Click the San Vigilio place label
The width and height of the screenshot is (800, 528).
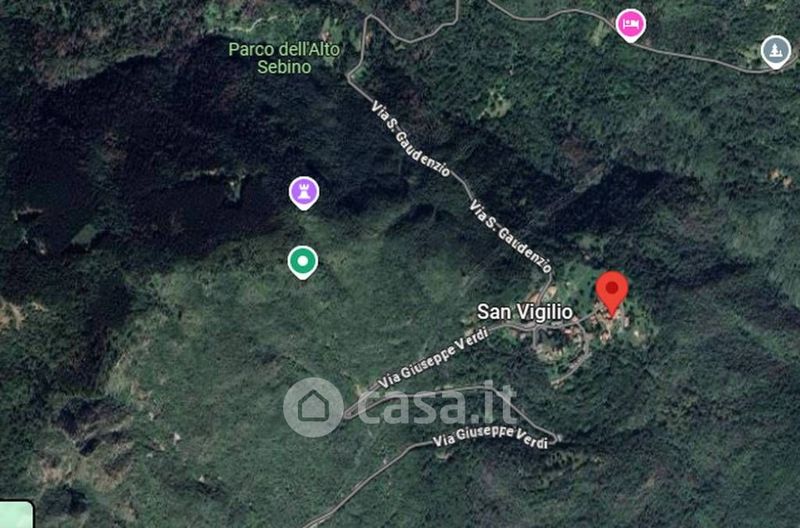[x=524, y=312]
